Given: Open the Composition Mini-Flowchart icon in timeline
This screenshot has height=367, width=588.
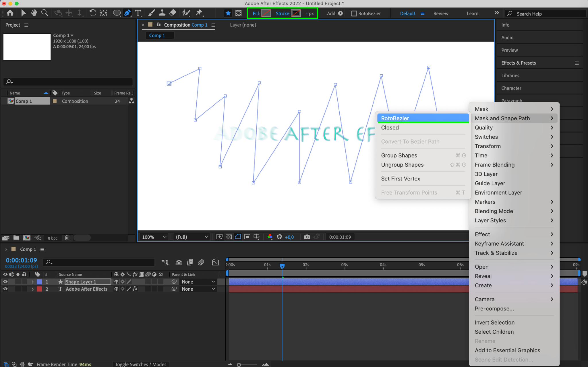Looking at the screenshot, I should coord(165,262).
